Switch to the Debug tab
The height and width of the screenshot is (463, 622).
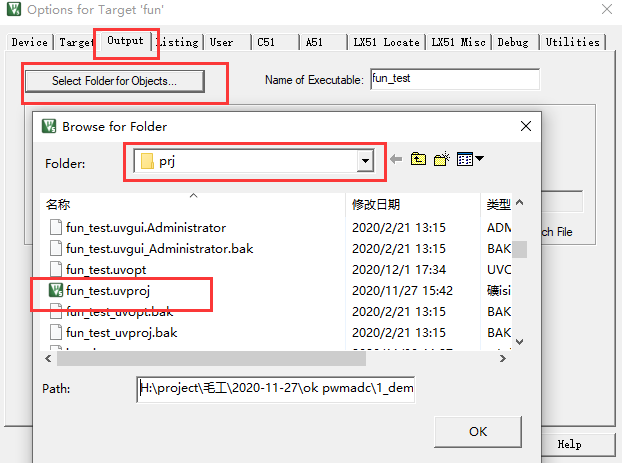515,42
